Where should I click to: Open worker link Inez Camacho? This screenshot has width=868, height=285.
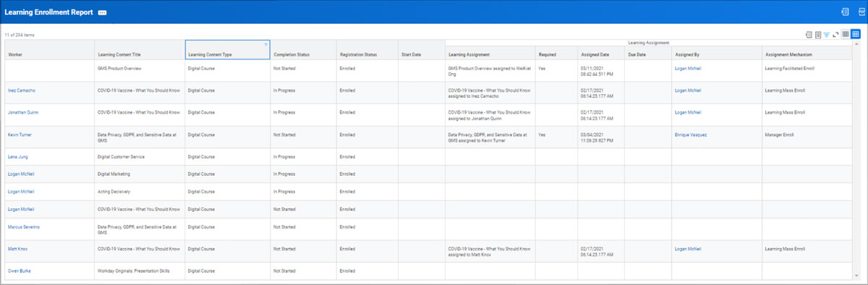[22, 90]
